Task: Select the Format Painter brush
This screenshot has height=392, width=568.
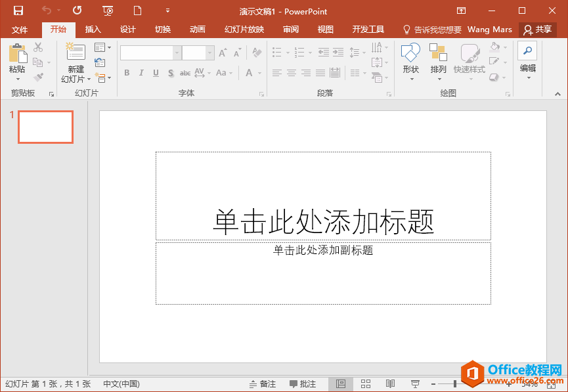Action: (38, 77)
